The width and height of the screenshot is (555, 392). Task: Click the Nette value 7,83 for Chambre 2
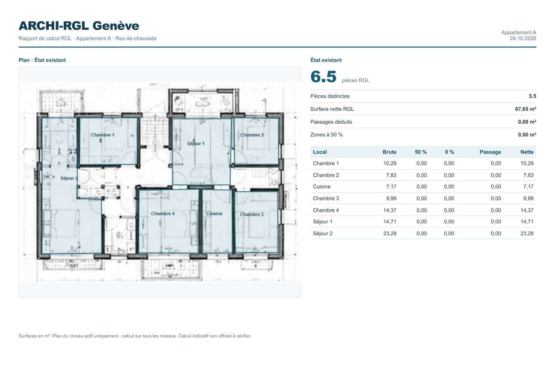pyautogui.click(x=529, y=175)
